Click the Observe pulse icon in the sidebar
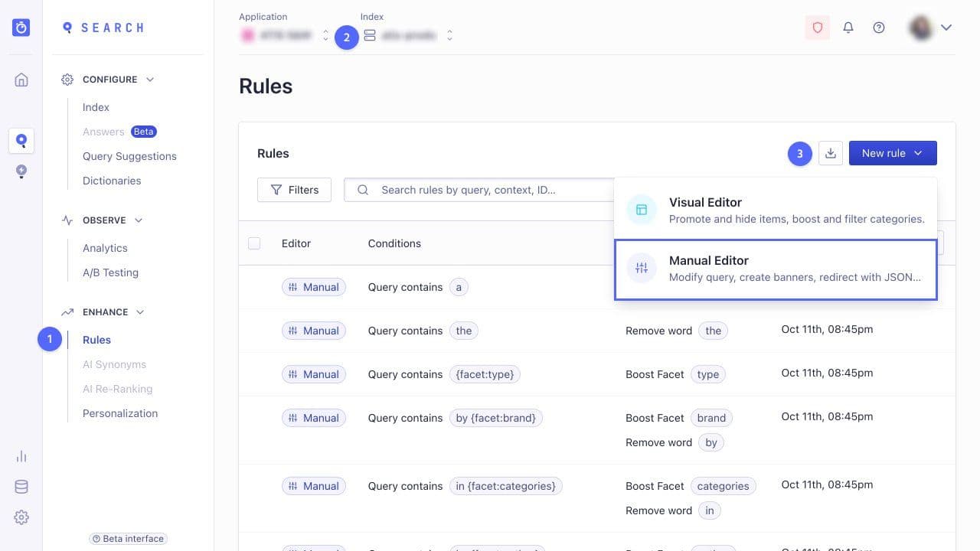This screenshot has height=551, width=980. pos(67,220)
